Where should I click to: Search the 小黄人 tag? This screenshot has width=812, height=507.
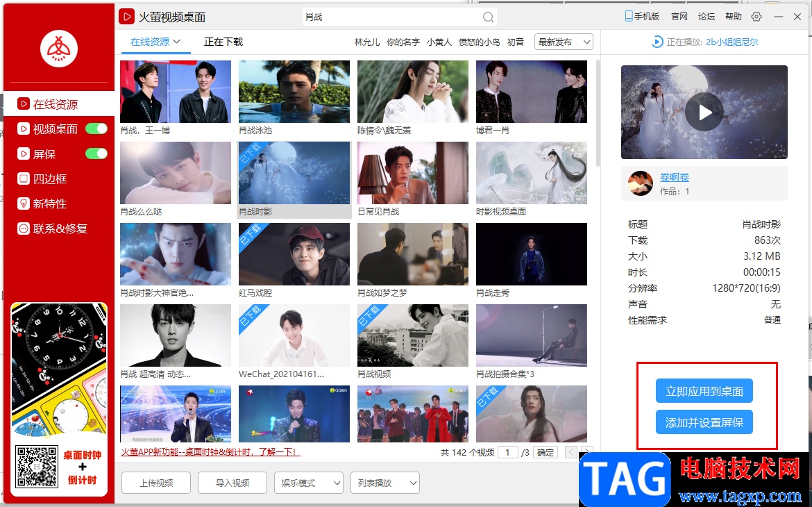[x=439, y=42]
